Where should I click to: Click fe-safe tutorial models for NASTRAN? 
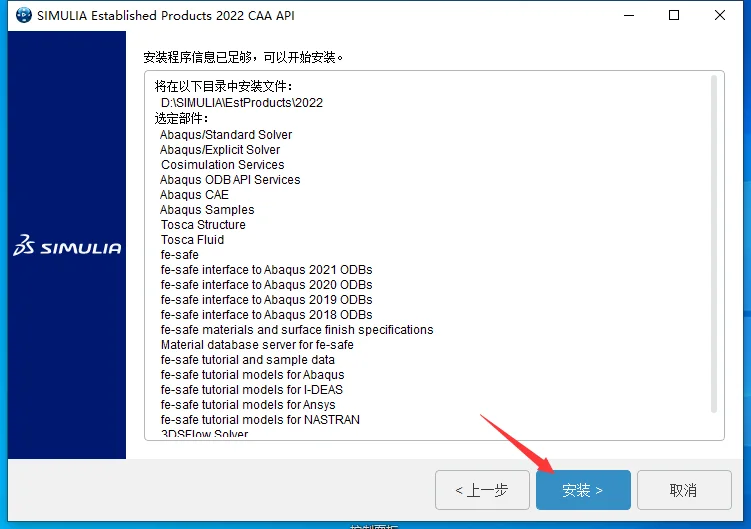click(260, 419)
